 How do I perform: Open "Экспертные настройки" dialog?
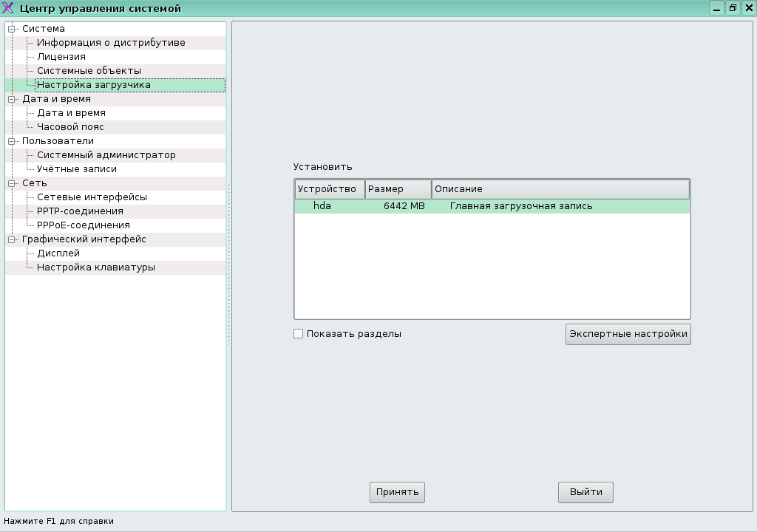(x=627, y=333)
